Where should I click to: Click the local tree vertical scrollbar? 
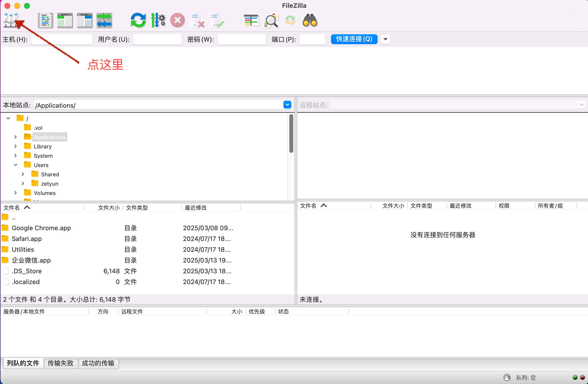coord(291,133)
